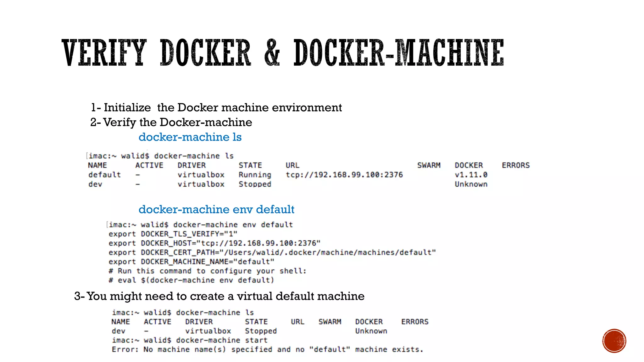Click the blue "docker-machine env default" heading
The height and width of the screenshot is (362, 644).
216,209
